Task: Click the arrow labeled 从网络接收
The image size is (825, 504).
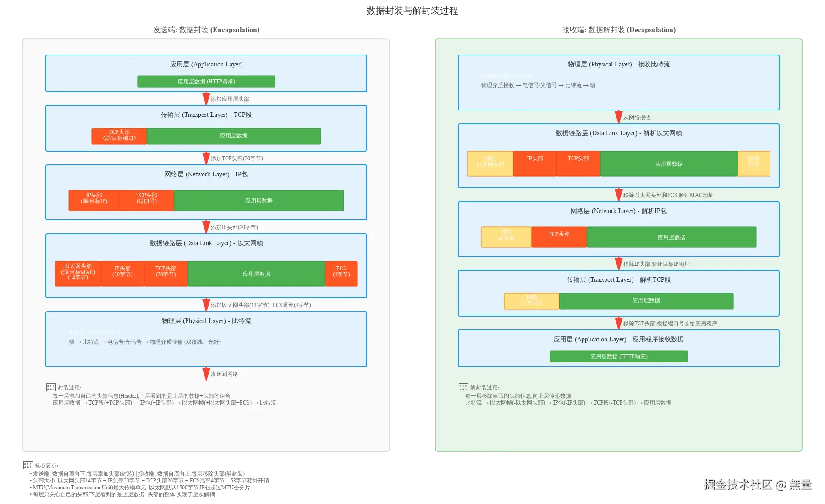Action: coord(618,116)
